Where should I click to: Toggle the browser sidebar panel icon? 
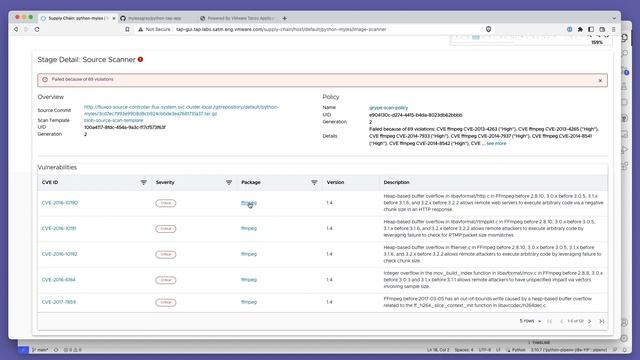point(591,29)
